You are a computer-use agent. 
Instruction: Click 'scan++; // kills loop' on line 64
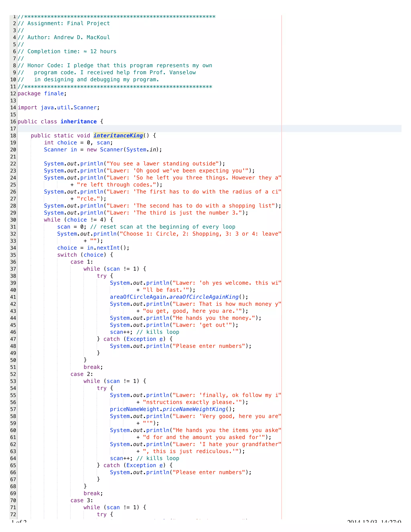(x=145, y=459)
